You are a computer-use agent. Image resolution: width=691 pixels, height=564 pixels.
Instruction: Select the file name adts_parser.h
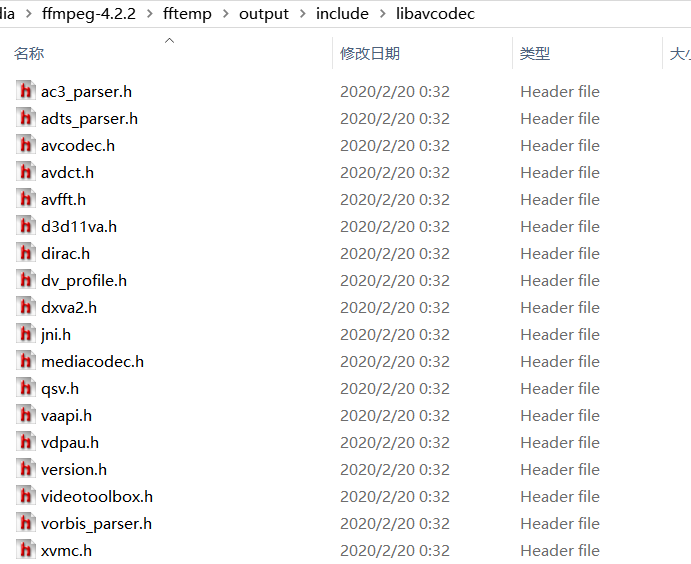89,119
